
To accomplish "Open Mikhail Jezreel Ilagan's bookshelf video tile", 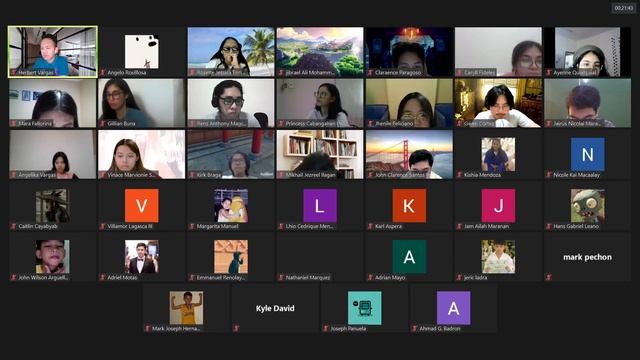I will pos(320,154).
